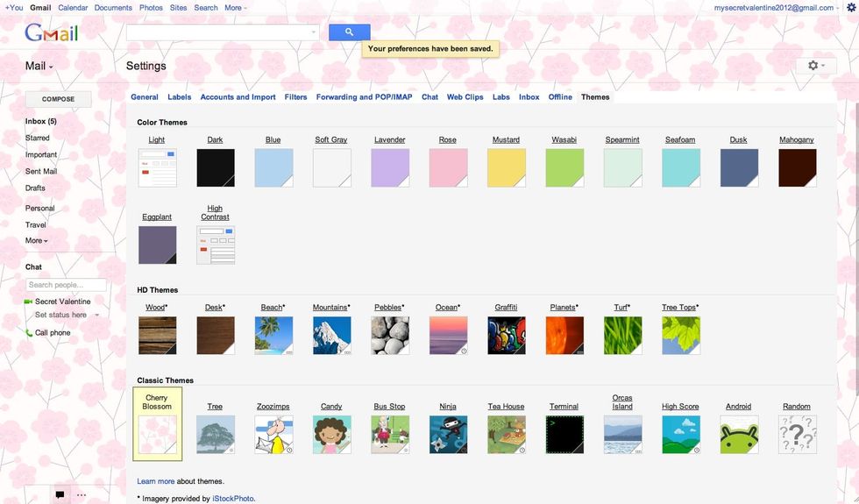Choose the Android robot theme icon
The height and width of the screenshot is (504, 859).
738,434
